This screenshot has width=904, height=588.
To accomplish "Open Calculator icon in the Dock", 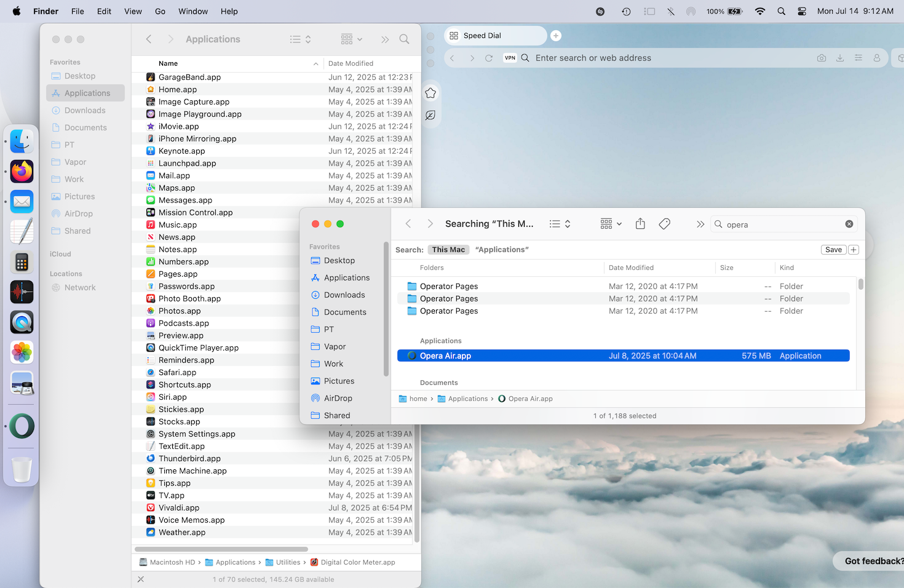I will [x=22, y=262].
